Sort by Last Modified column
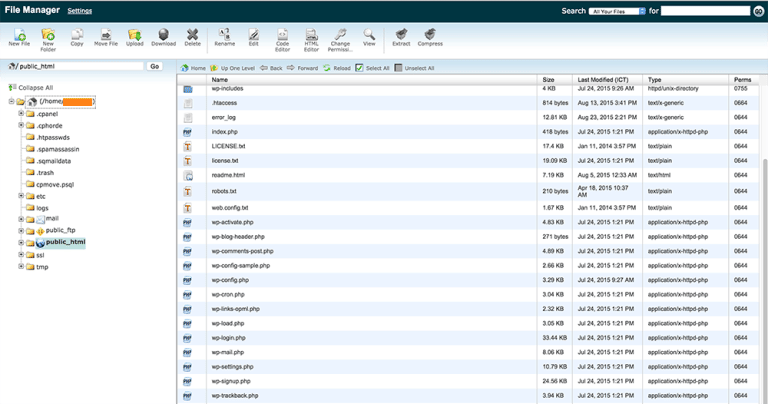Screen dimensions: 768x404 point(602,79)
